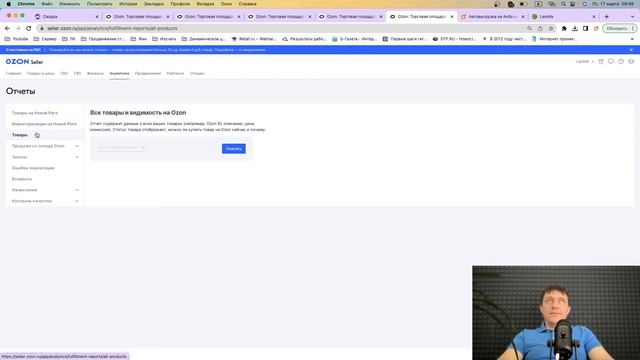Open the Финансы navigation tab
This screenshot has height=360, width=640.
(x=96, y=73)
